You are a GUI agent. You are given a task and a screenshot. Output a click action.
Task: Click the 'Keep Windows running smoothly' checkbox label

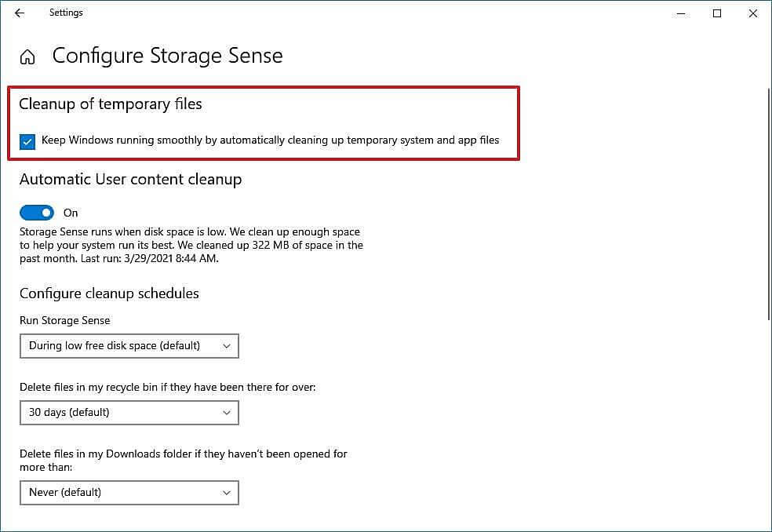click(x=270, y=140)
